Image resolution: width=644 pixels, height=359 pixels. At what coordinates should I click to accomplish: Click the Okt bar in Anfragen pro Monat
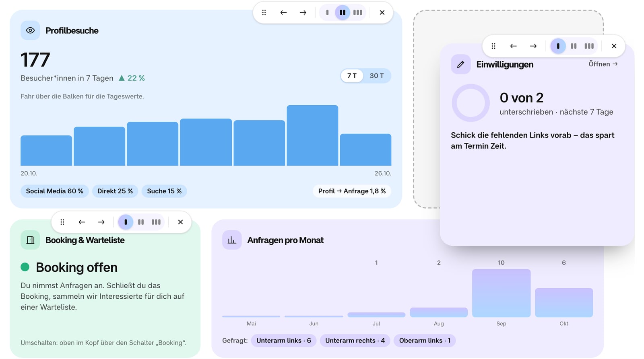pyautogui.click(x=564, y=303)
